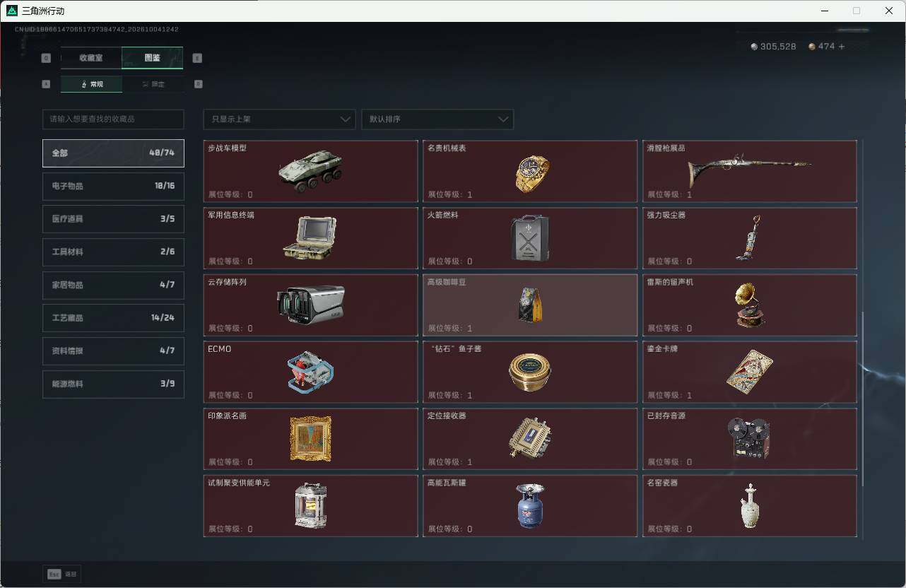Viewport: 906px width, 588px height.
Task: Select the ECMO machine icon
Action: (x=310, y=372)
